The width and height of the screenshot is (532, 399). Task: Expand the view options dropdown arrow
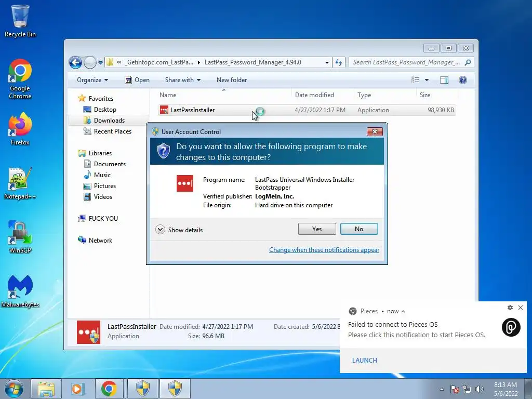[x=427, y=80]
